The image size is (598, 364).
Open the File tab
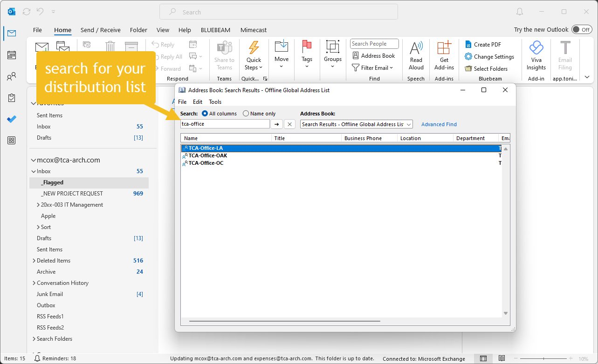click(37, 30)
